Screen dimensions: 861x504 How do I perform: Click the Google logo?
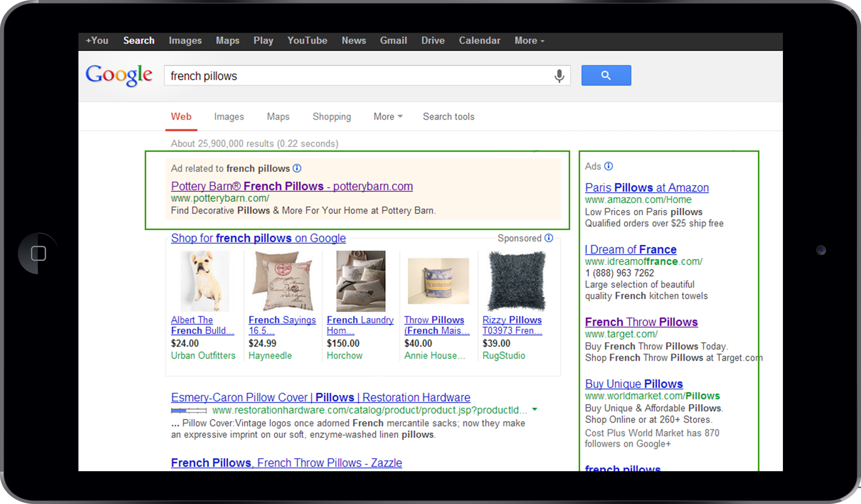119,75
